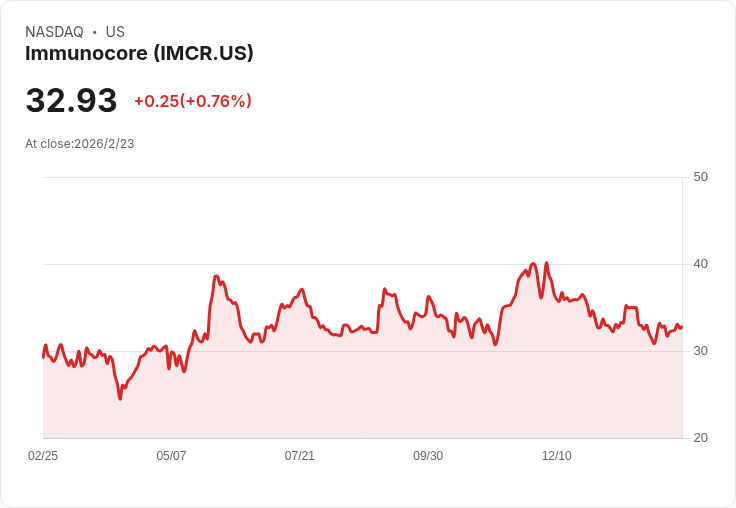Select the 02/25 date on the x-axis
The image size is (736, 508).
coord(43,456)
